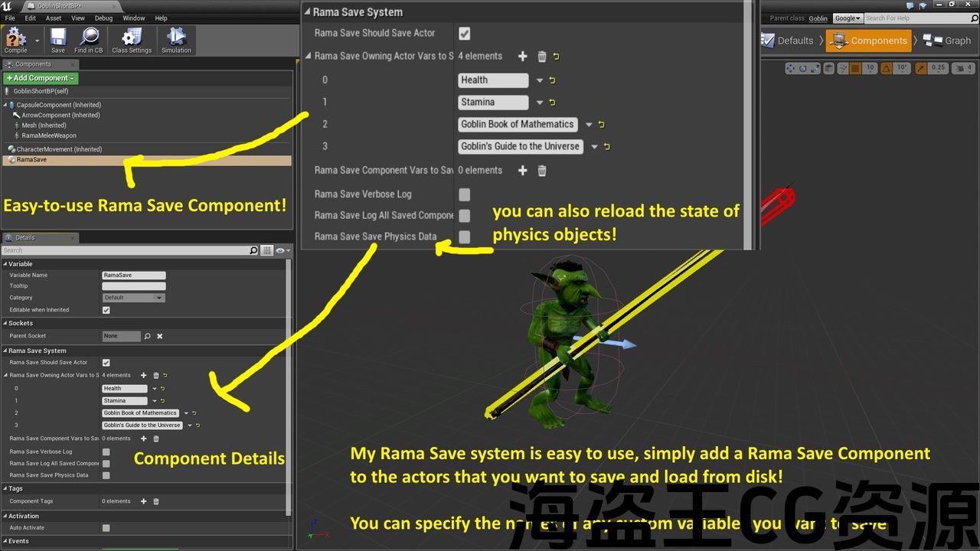Click Find in CB magnifier icon

pos(89,39)
